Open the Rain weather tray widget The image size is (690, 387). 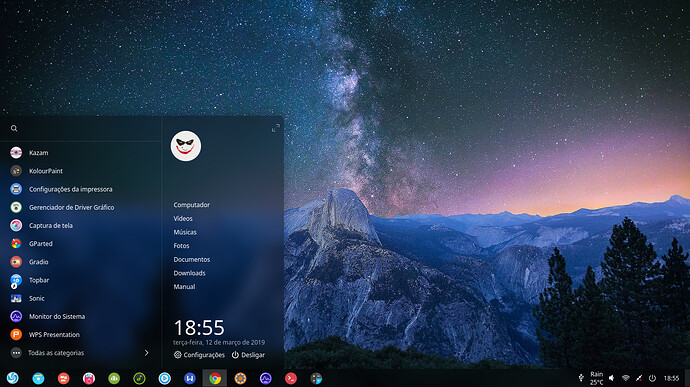coord(596,378)
